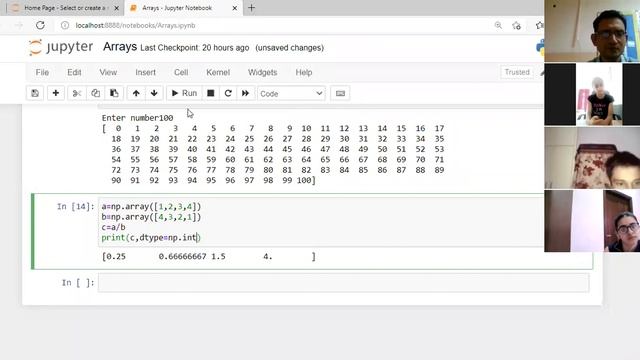Select the bottom participant video thumbnail
Viewport: 640px width, 360px height.
pos(592,221)
